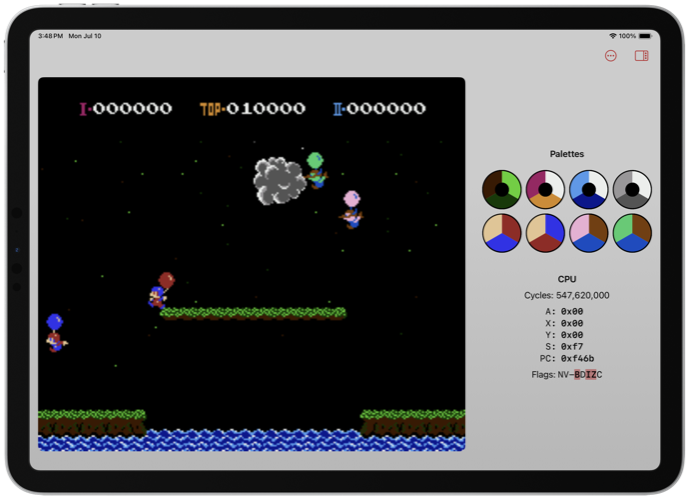Image resolution: width=690 pixels, height=500 pixels.
Task: Click the 100% battery percentage text
Action: [x=627, y=36]
